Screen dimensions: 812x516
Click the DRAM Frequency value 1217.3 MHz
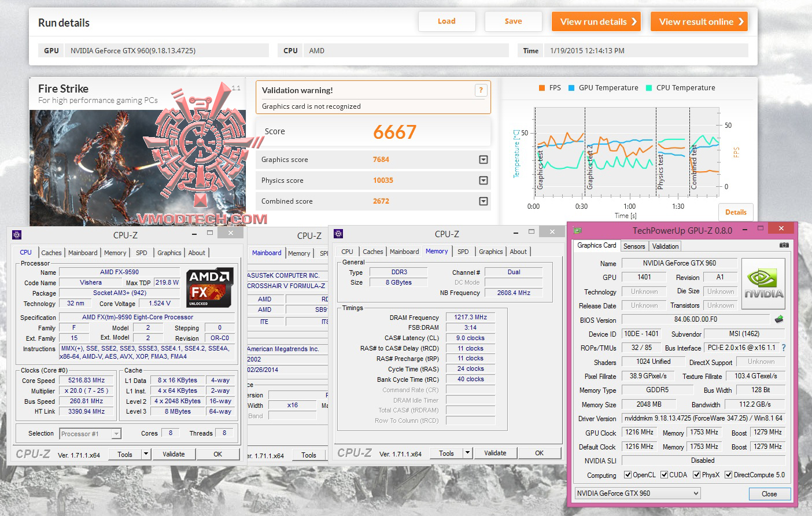pyautogui.click(x=471, y=318)
